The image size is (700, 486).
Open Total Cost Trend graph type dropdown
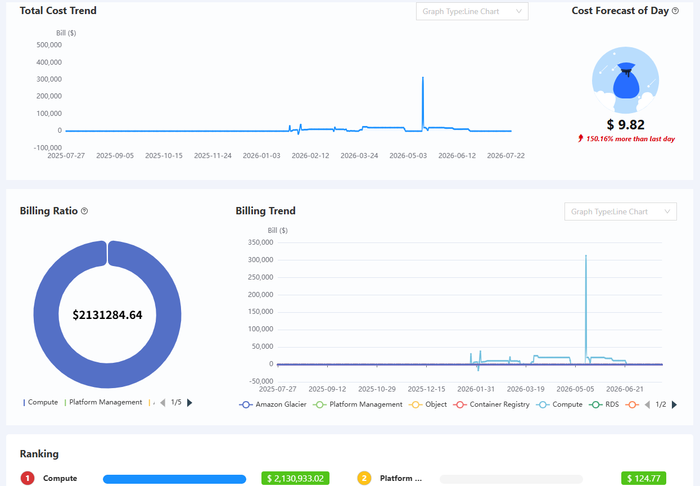coord(472,12)
